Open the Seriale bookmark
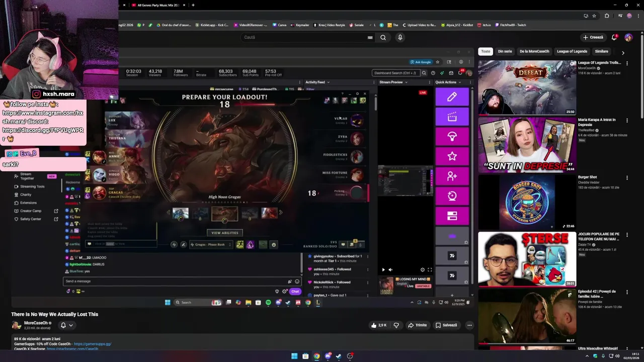644x362 pixels. [x=357, y=25]
